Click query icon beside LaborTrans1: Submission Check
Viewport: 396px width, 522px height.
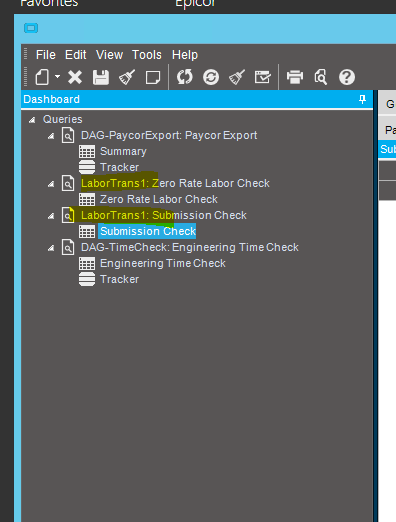68,215
